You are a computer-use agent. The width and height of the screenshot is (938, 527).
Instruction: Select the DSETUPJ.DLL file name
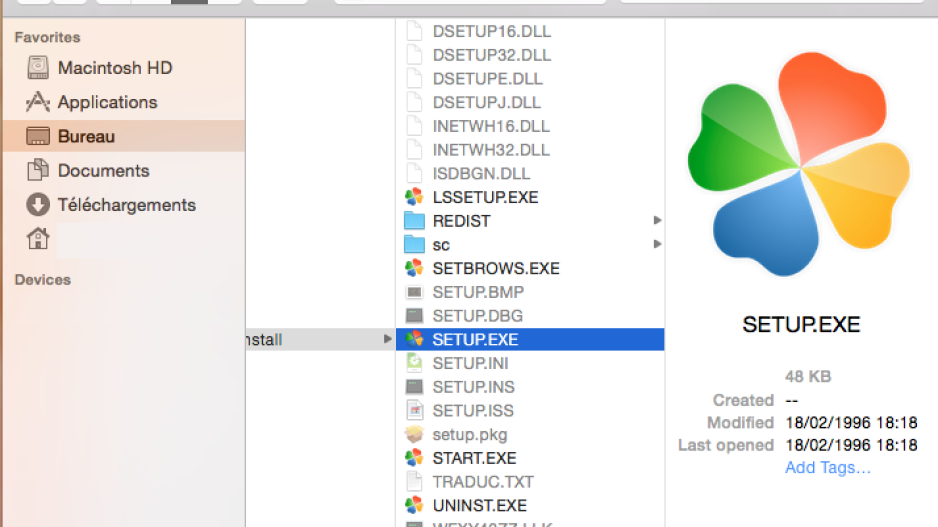tap(486, 102)
